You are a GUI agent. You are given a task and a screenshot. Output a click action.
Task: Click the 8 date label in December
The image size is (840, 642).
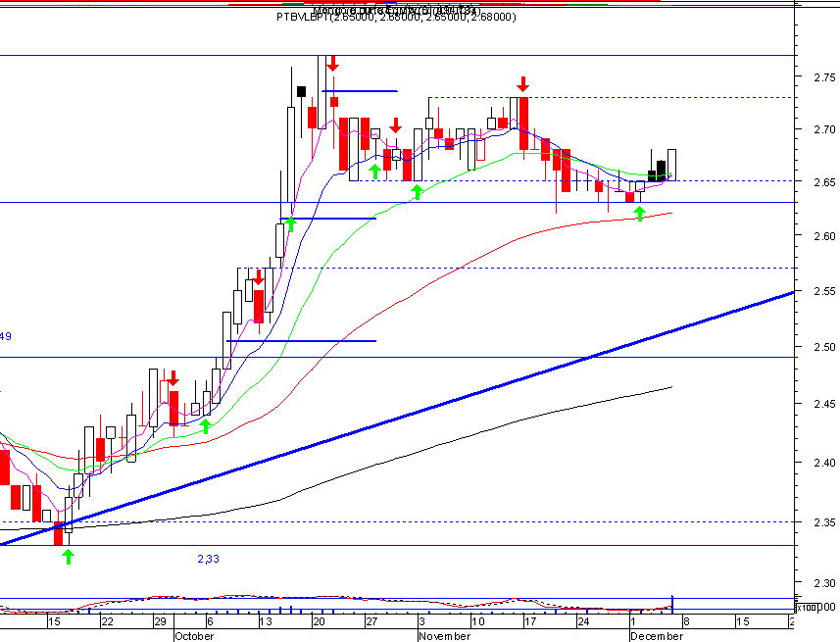tap(686, 621)
